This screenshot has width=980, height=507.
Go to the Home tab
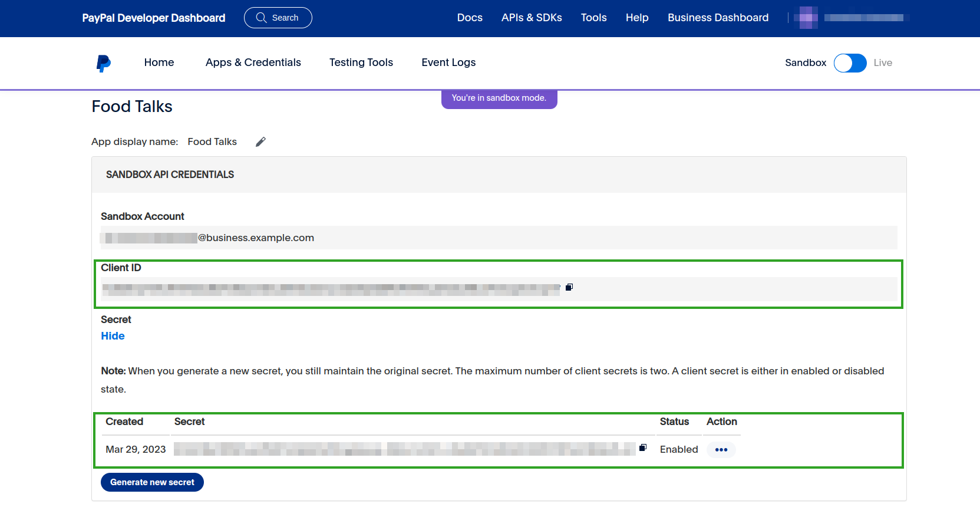coord(159,62)
